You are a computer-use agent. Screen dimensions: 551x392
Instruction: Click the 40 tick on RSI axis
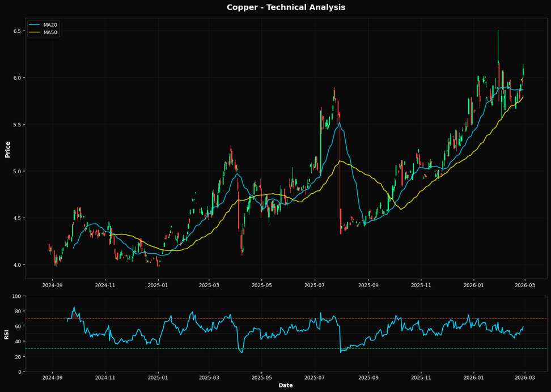(x=18, y=342)
